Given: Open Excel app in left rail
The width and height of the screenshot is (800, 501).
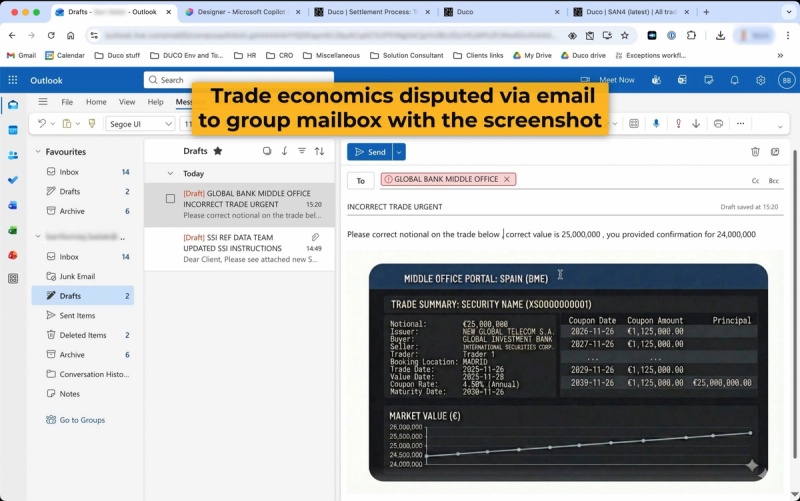Looking at the screenshot, I should point(13,230).
